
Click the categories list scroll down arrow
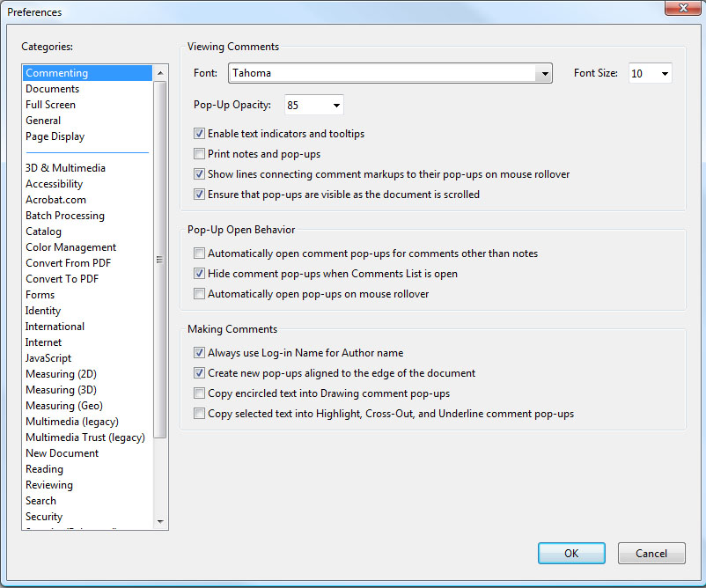click(160, 521)
